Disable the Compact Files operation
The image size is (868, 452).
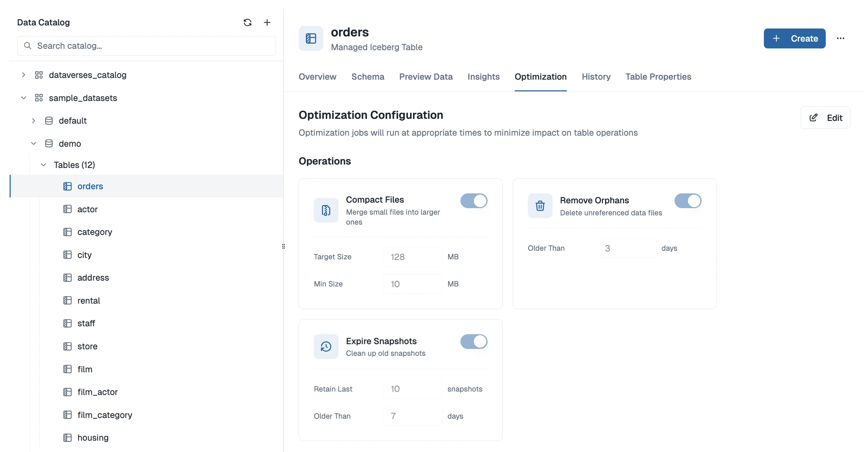pos(474,201)
